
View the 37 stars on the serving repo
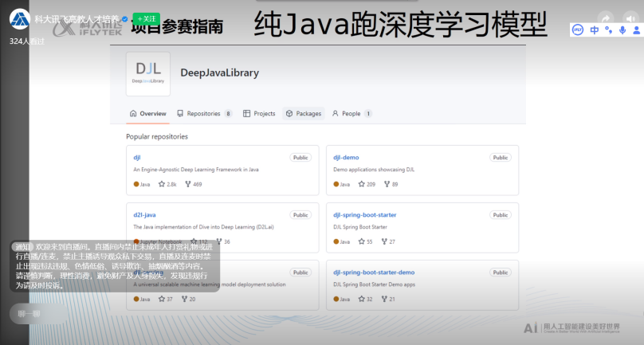tap(166, 299)
